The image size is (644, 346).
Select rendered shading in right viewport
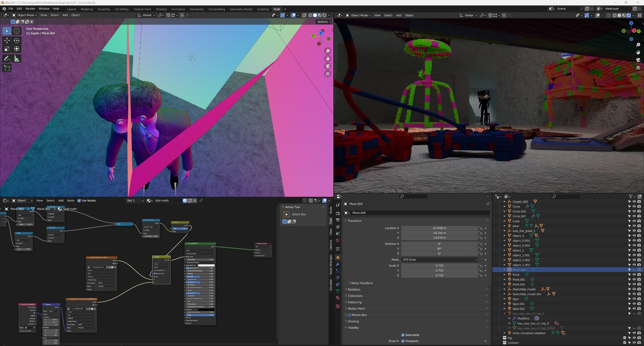[629, 15]
